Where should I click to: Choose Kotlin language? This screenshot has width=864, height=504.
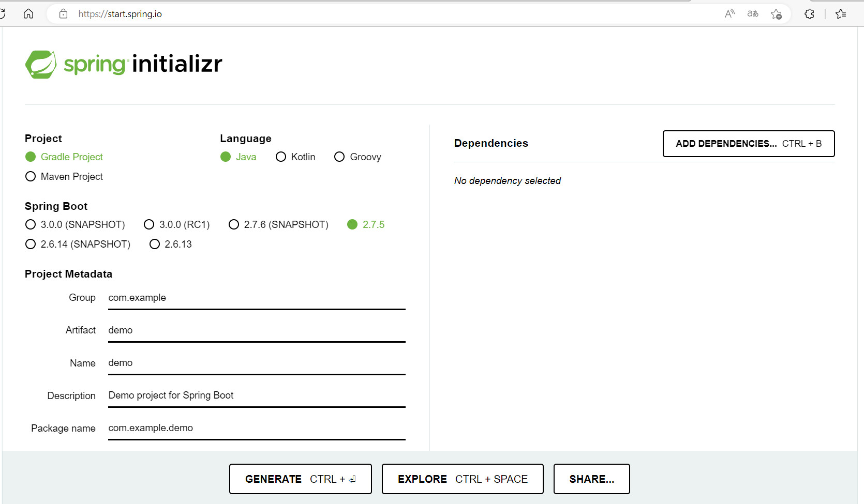point(296,157)
